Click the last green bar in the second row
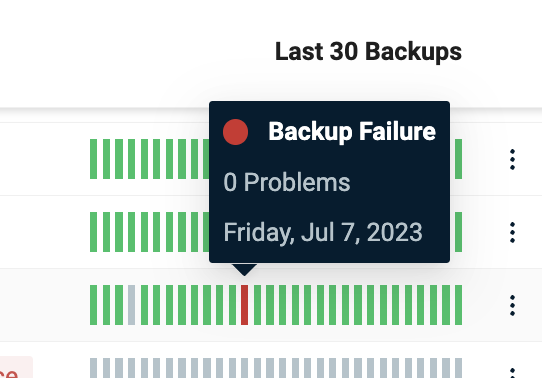Screen dimensions: 542x378 459,232
